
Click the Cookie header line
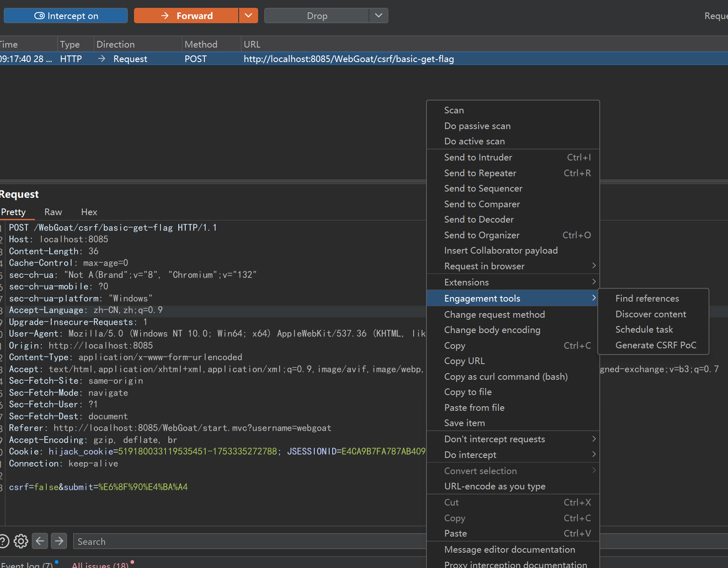point(217,451)
